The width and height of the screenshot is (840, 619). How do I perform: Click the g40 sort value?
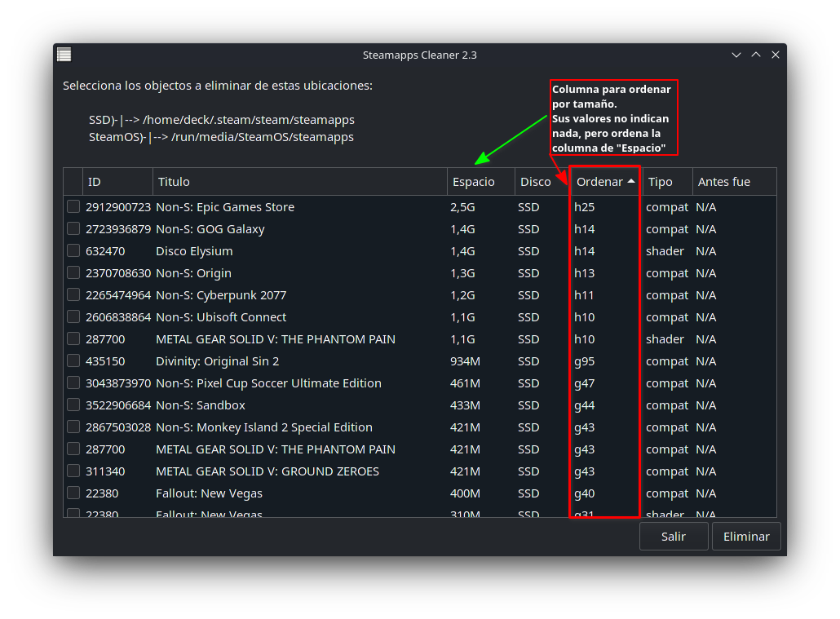pos(585,493)
